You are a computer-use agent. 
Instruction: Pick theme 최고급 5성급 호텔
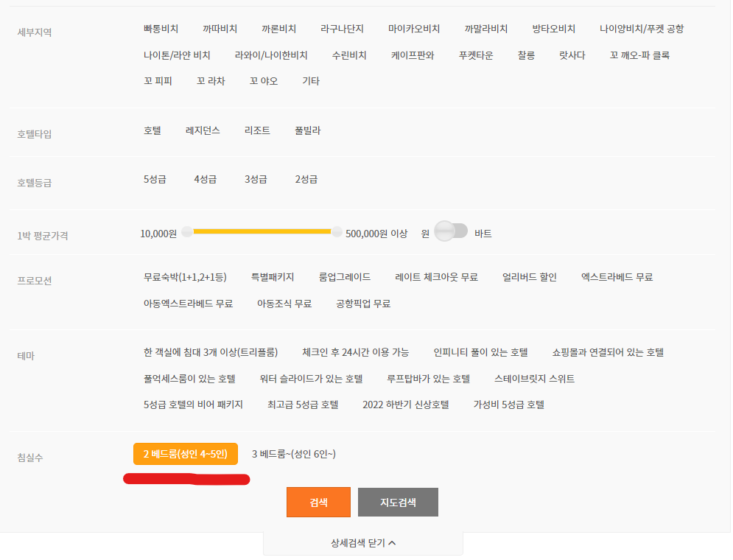303,405
